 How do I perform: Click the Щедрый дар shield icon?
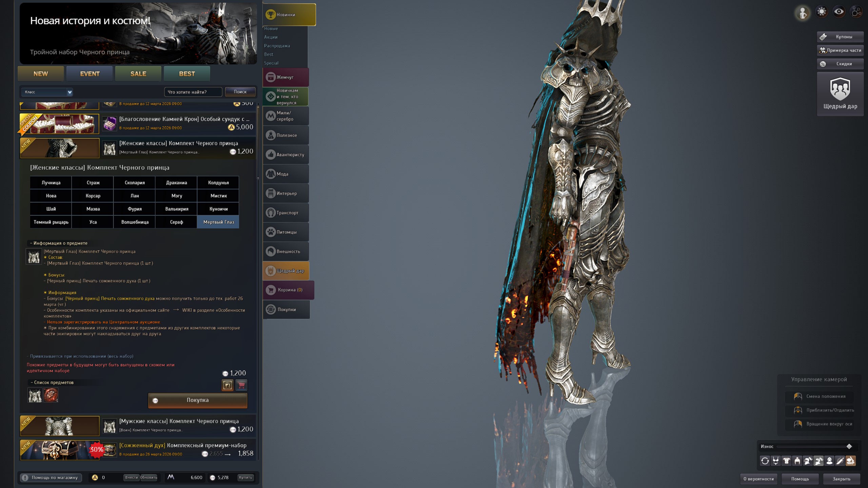pos(840,89)
